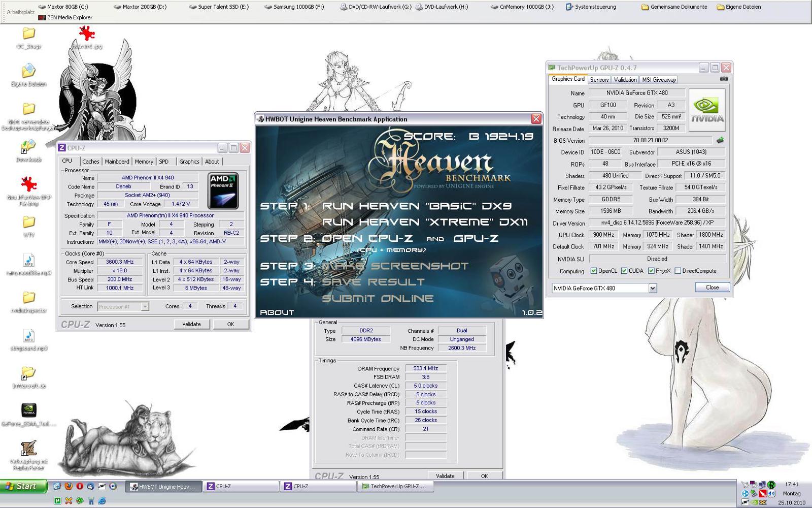Switch to the Caches tab in CPU-Z
Viewport: 812px width, 508px height.
click(x=91, y=162)
